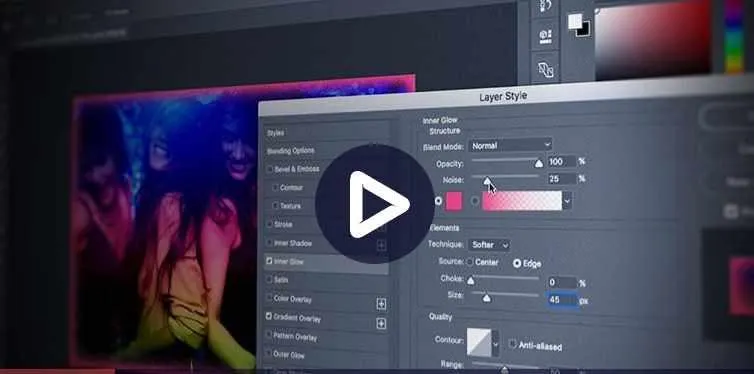Uncheck the Inner Glow checkbox
The width and height of the screenshot is (754, 374).
pyautogui.click(x=269, y=261)
